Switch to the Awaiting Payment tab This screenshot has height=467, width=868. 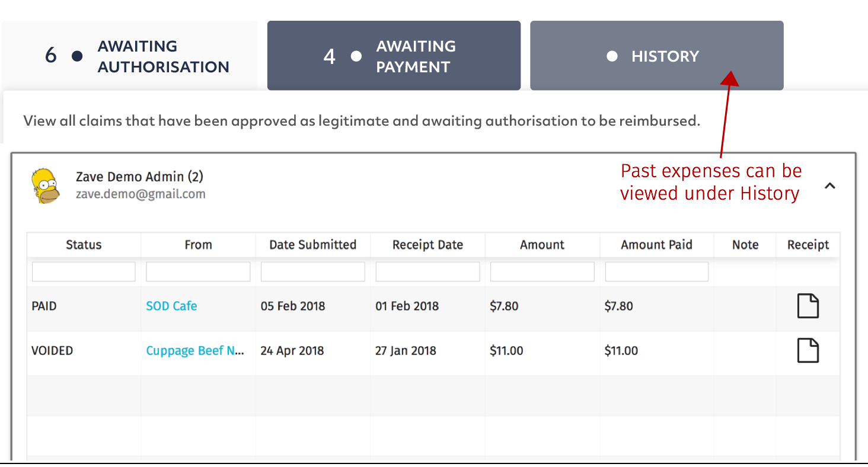click(394, 56)
